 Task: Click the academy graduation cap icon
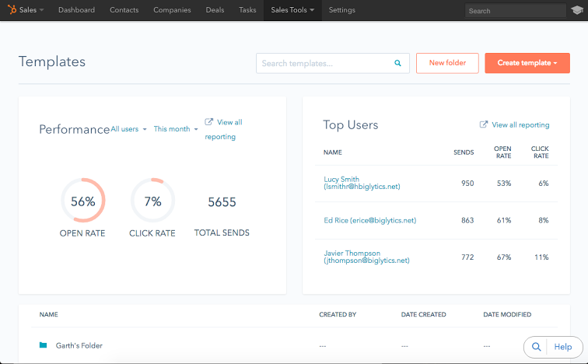pos(576,11)
